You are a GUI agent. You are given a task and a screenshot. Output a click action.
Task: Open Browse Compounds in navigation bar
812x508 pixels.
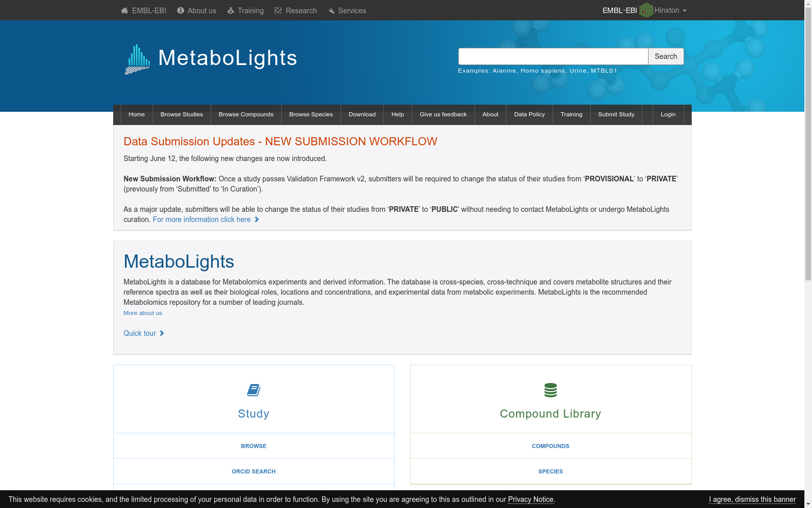coord(246,114)
